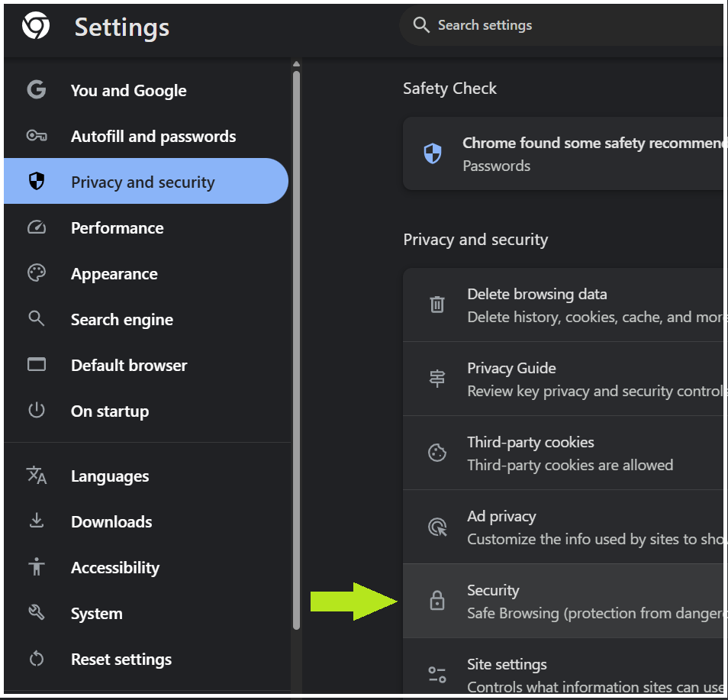Open Security Safe Browsing settings
The image size is (728, 700).
pos(563,601)
